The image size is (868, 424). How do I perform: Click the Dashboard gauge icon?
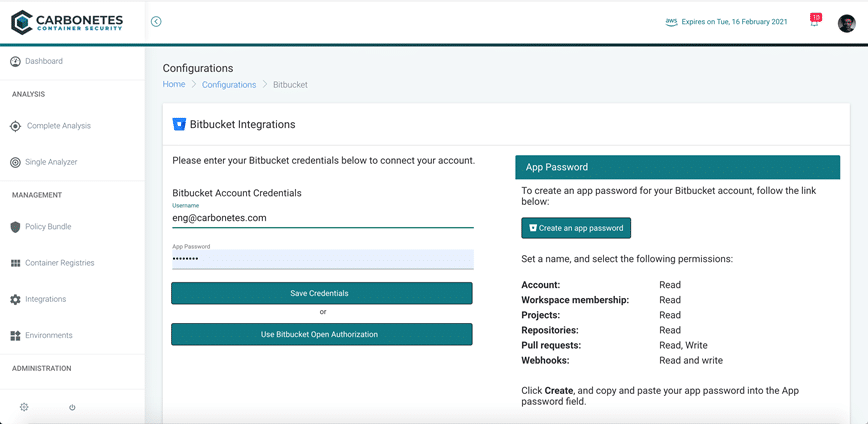(16, 61)
